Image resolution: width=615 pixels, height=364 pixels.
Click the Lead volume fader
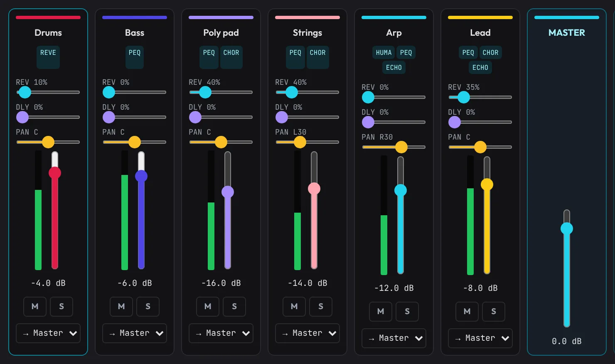tap(487, 215)
